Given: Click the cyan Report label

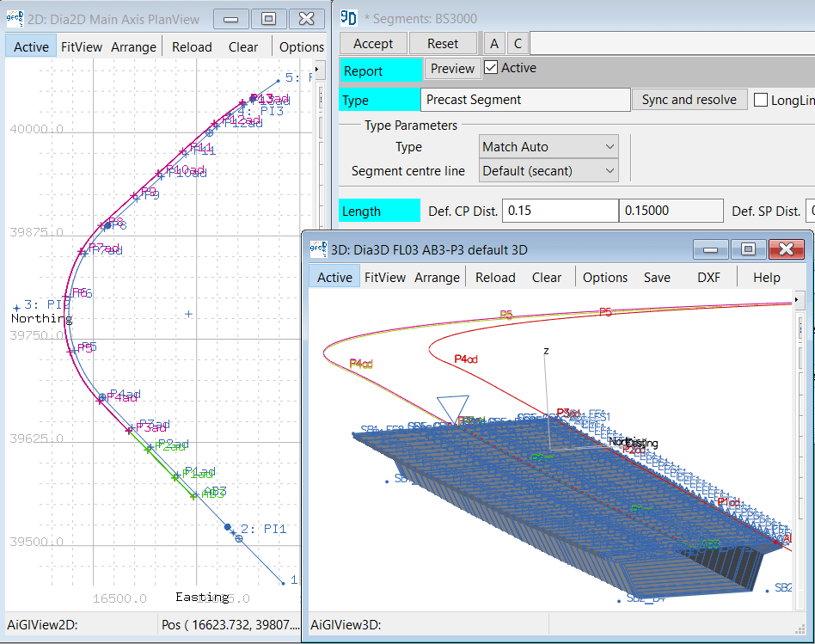Looking at the screenshot, I should (x=380, y=71).
